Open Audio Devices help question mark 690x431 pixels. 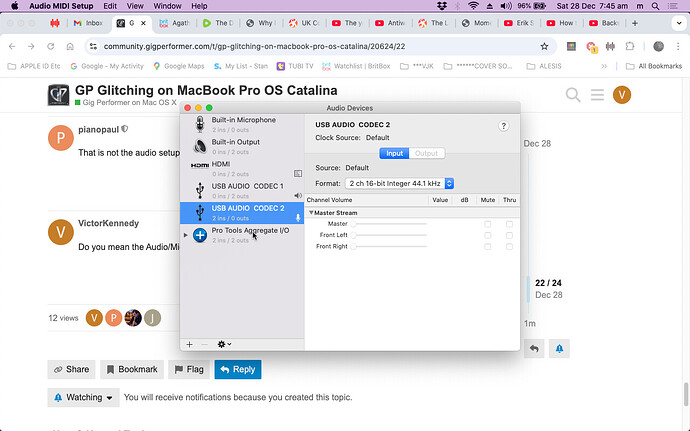coord(503,126)
